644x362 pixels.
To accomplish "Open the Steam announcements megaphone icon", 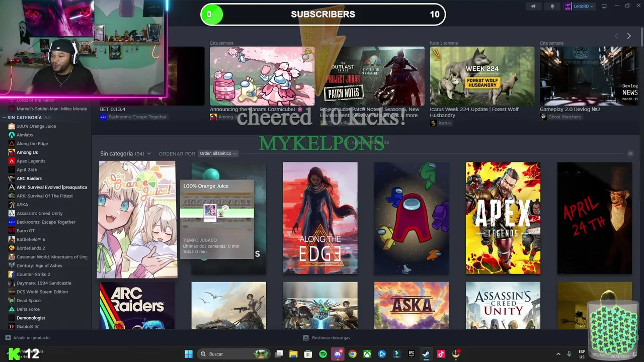I will click(534, 6).
